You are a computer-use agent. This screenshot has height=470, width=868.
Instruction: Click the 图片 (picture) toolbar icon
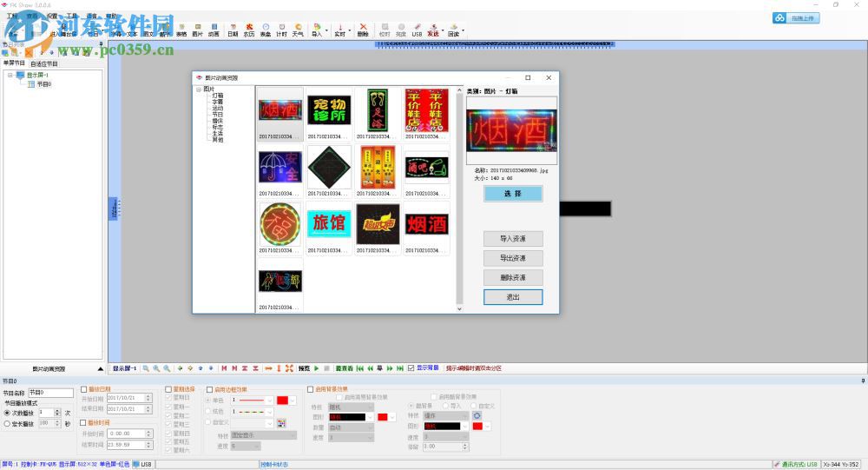[x=198, y=30]
